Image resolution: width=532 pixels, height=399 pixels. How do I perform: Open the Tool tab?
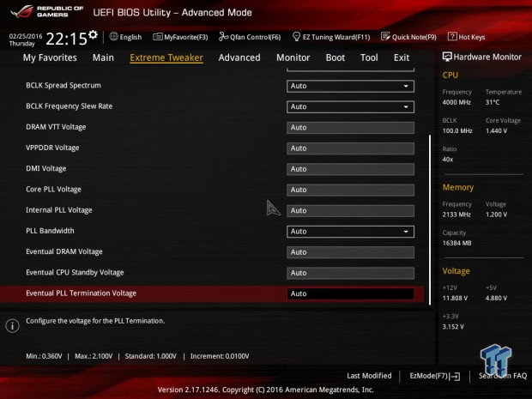point(369,57)
